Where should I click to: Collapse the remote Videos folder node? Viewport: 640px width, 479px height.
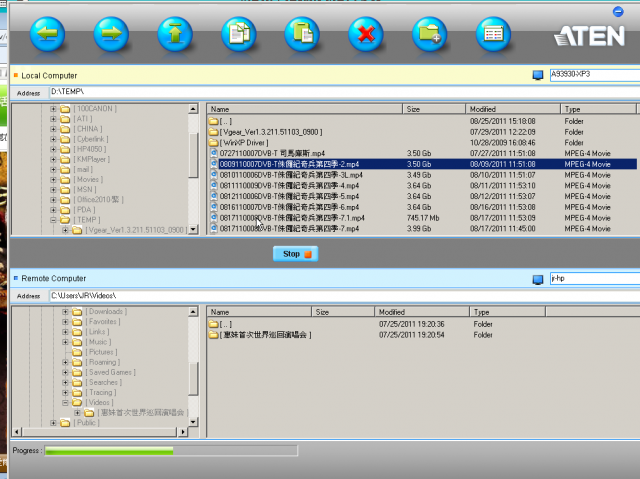(65, 403)
